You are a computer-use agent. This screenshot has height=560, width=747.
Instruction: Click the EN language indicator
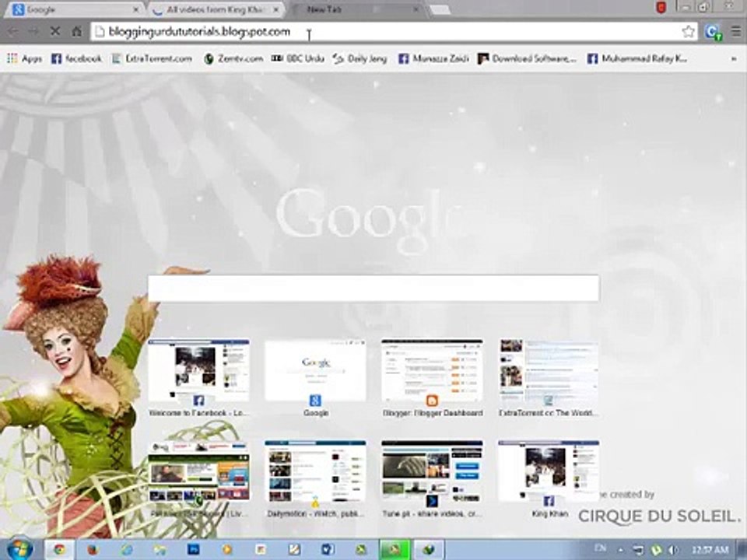600,548
